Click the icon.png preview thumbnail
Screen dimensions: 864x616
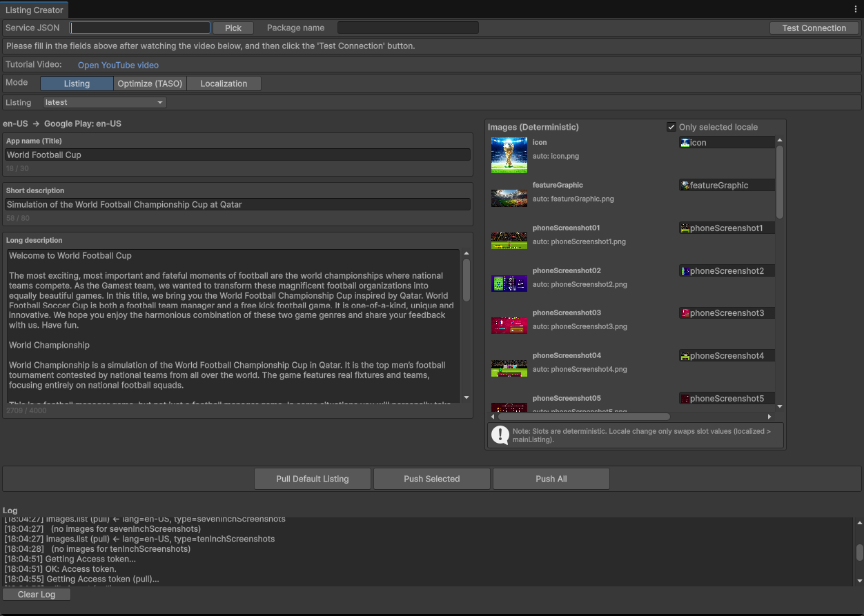[509, 155]
